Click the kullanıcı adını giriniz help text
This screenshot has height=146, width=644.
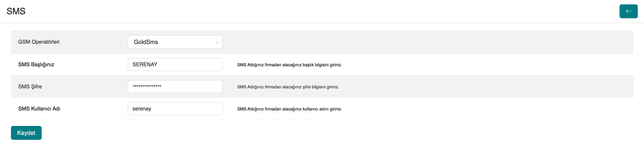289,109
